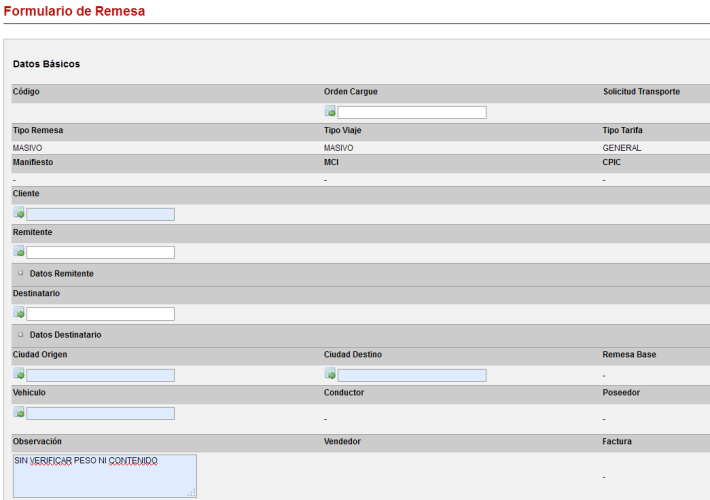Click the Ciudad Origen input field
The image size is (710, 500).
click(x=100, y=375)
